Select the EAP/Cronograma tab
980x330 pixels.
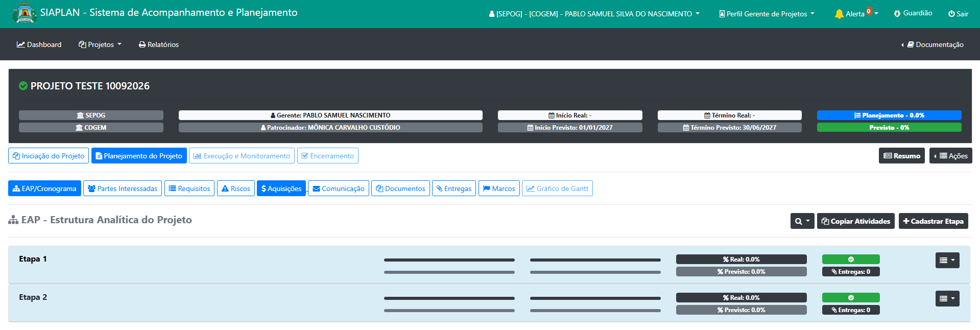(x=44, y=188)
